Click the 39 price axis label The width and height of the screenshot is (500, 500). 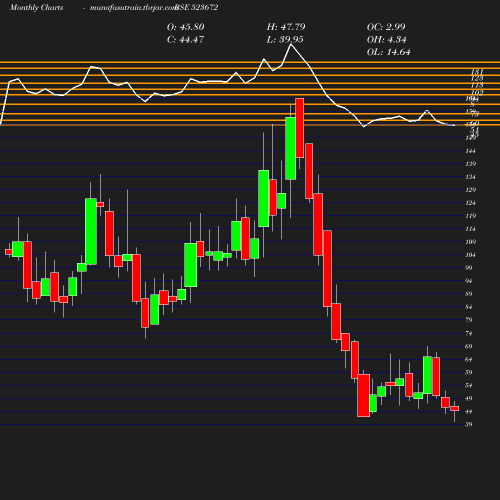pos(469,424)
